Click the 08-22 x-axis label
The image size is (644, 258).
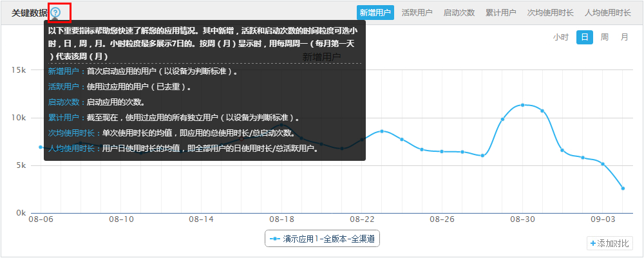(x=362, y=219)
